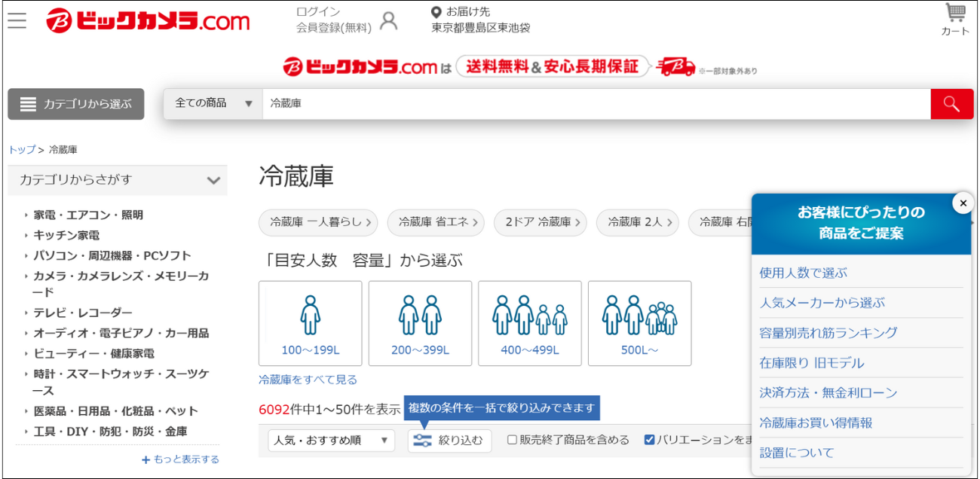Uncheck the バリエーション checkbox
980x479 pixels.
click(649, 440)
